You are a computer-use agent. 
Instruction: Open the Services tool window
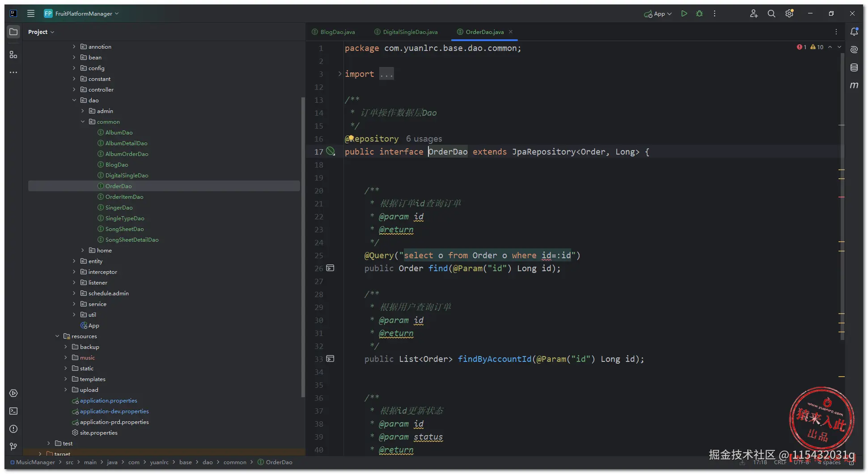point(13,393)
